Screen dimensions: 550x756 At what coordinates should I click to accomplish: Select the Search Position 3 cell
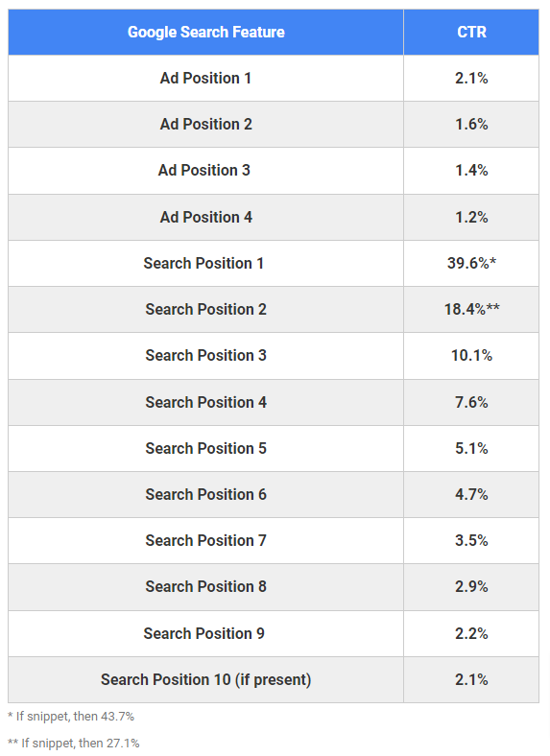[x=206, y=355]
